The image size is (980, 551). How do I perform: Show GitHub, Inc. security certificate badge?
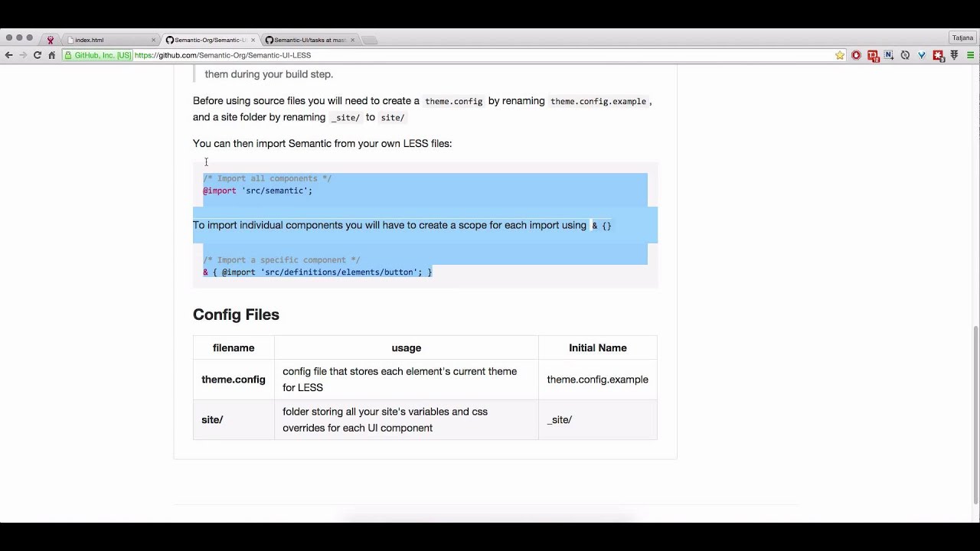[x=97, y=55]
